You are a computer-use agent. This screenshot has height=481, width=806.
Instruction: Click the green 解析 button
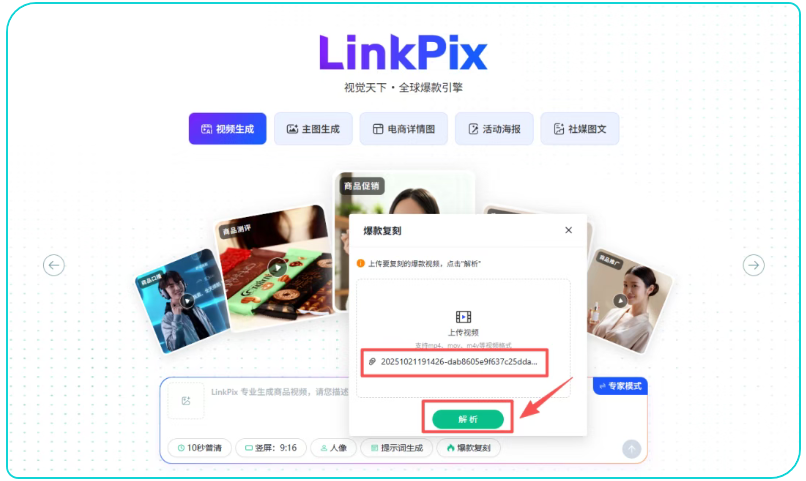(x=468, y=419)
